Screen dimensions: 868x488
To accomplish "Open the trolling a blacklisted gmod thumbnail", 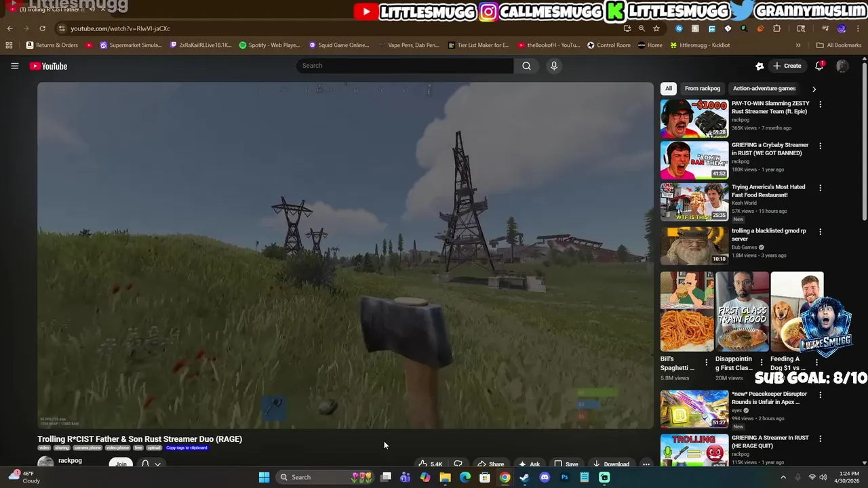I will (x=694, y=245).
